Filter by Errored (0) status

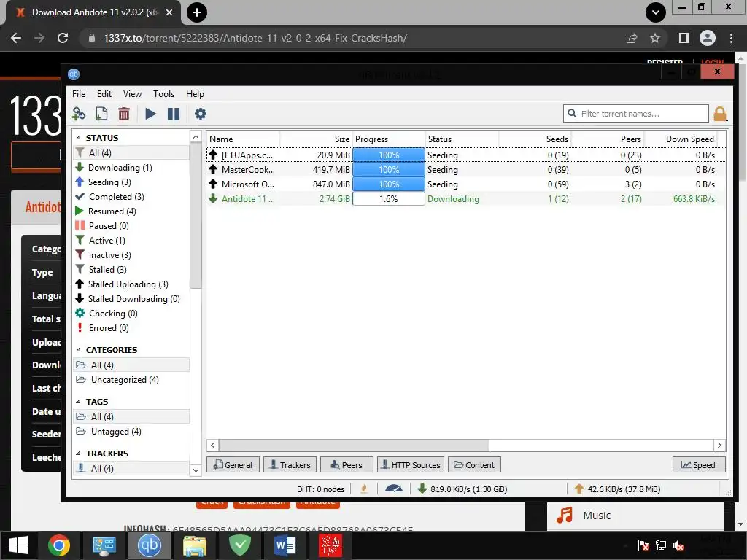[x=109, y=328]
